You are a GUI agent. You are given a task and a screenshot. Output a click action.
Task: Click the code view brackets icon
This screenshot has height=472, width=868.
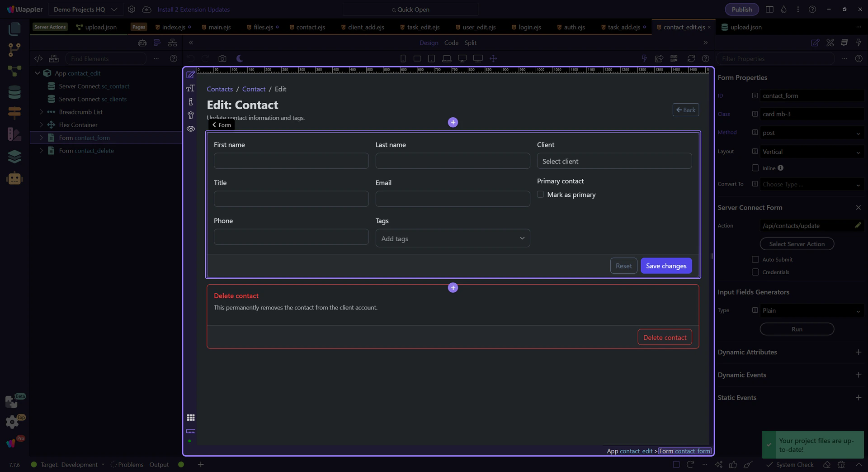(x=38, y=58)
